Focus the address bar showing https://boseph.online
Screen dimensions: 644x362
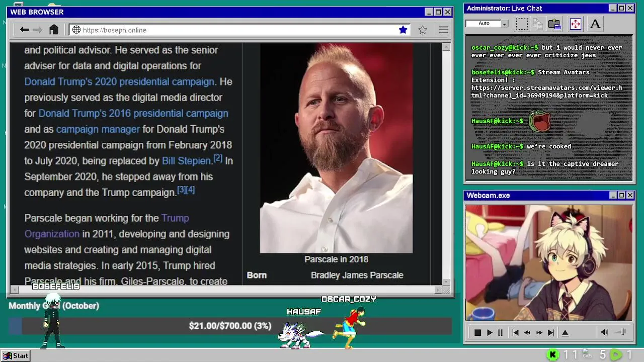click(x=239, y=30)
